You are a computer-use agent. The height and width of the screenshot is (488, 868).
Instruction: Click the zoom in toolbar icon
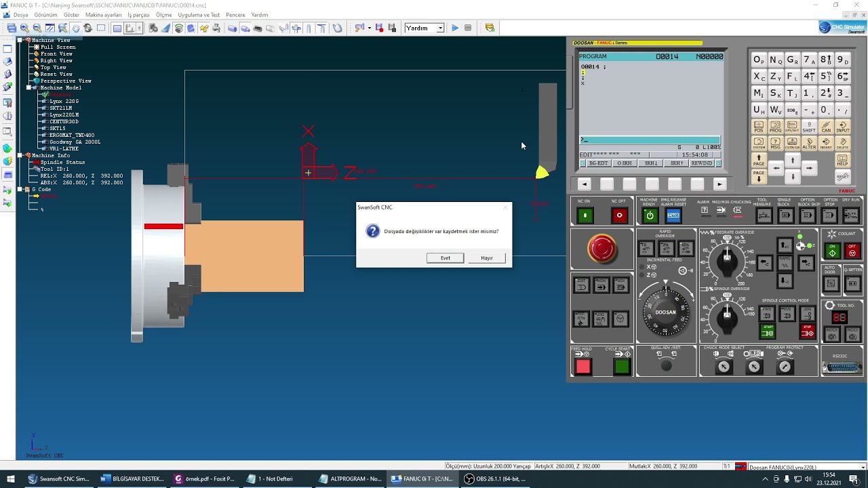(x=24, y=28)
